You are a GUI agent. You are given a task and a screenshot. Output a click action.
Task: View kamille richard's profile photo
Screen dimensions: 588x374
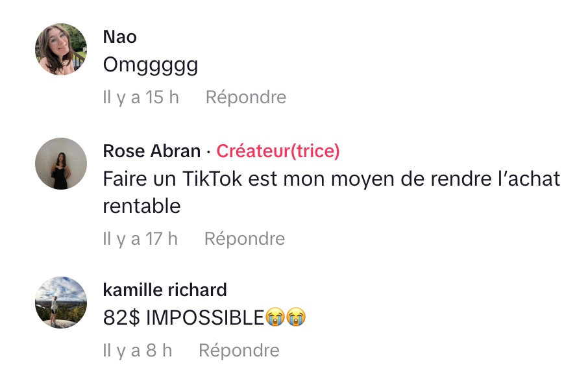coord(60,302)
